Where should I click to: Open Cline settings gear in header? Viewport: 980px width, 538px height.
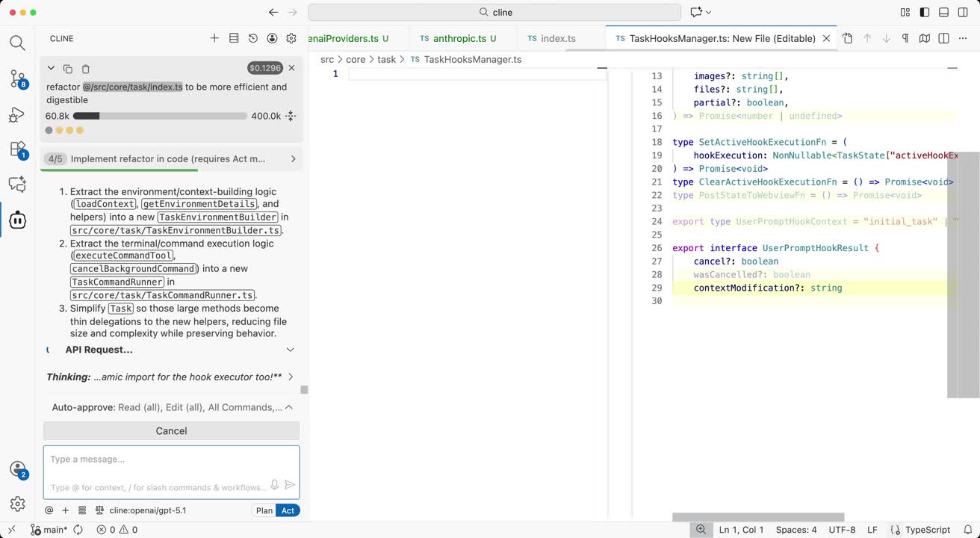tap(292, 38)
